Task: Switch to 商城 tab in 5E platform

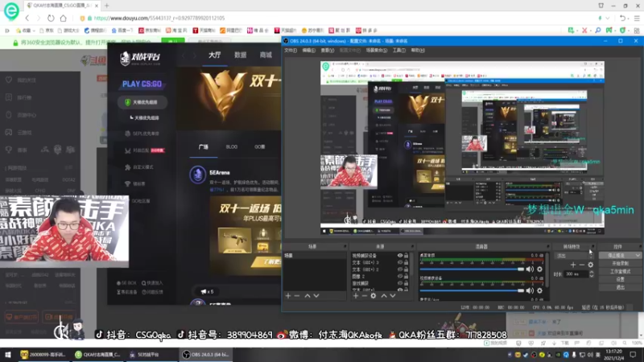Action: click(266, 55)
